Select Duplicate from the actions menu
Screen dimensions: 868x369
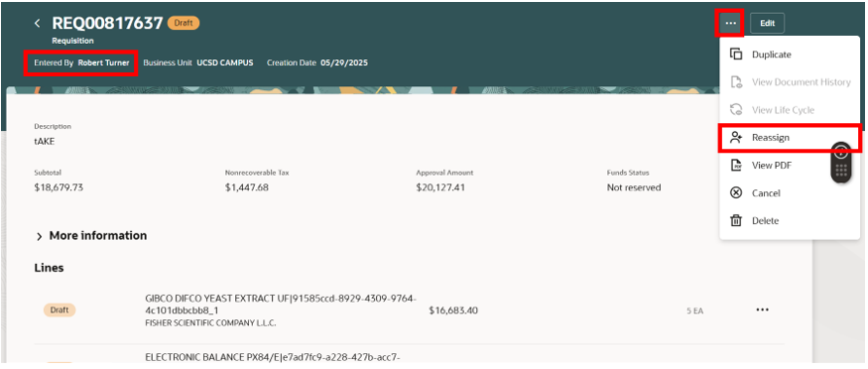790,55
